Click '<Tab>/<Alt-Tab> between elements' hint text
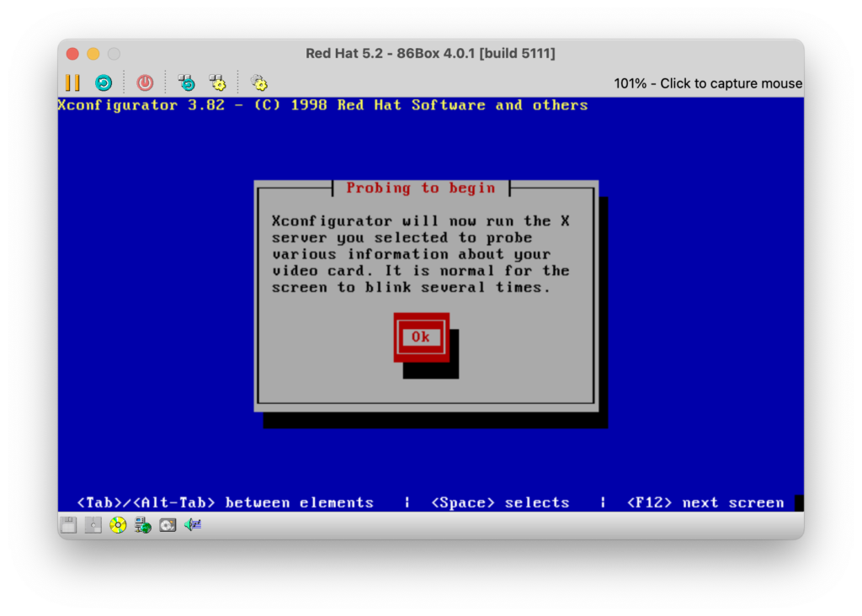 click(x=226, y=502)
